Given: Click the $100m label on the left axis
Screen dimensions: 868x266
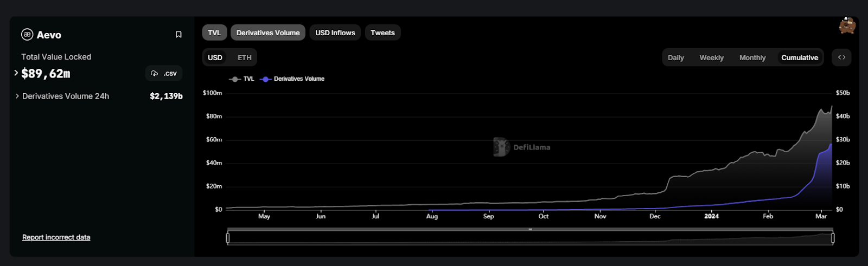Looking at the screenshot, I should (x=212, y=93).
